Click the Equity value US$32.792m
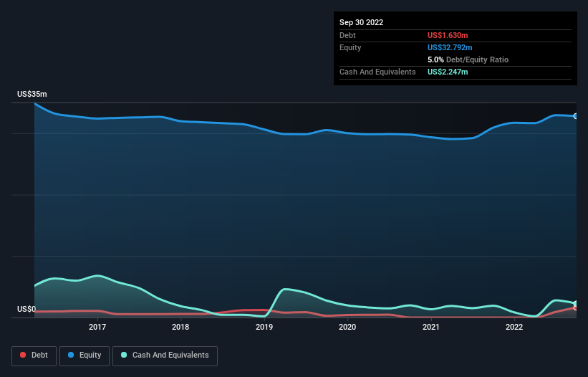The width and height of the screenshot is (588, 377). point(450,47)
